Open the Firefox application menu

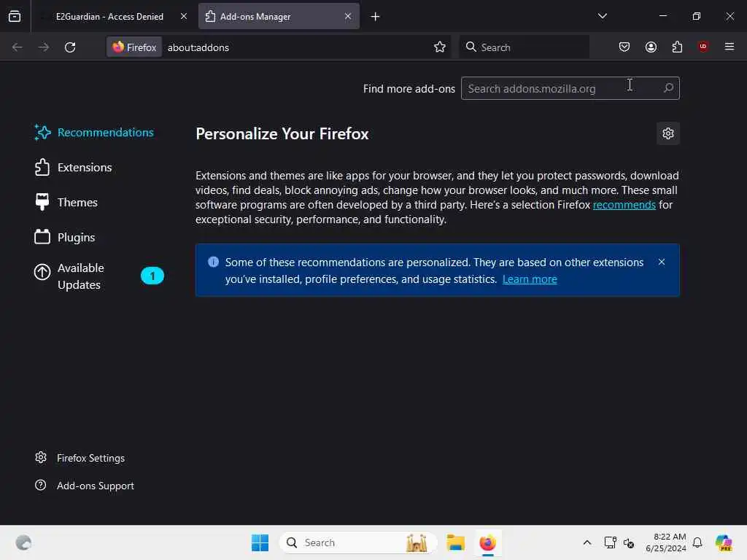(729, 47)
